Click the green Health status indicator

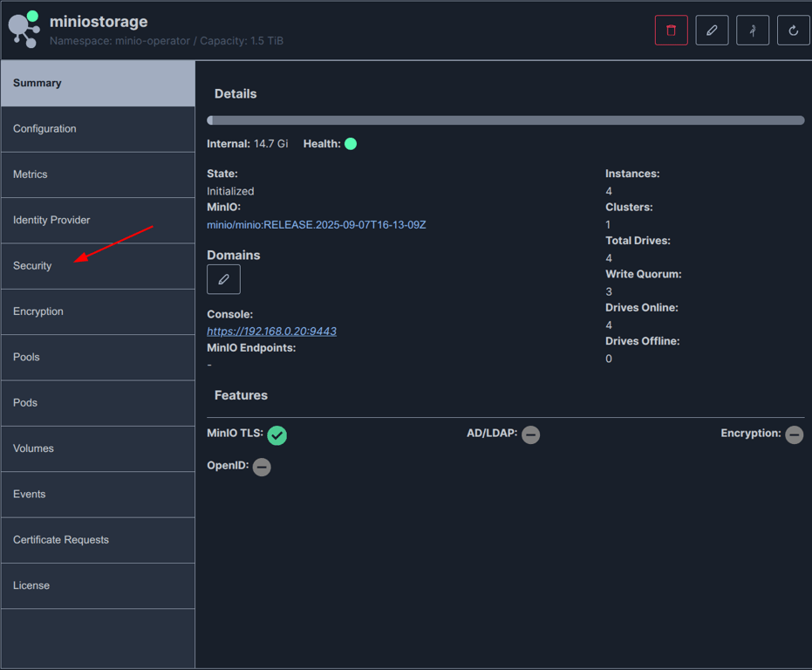351,144
